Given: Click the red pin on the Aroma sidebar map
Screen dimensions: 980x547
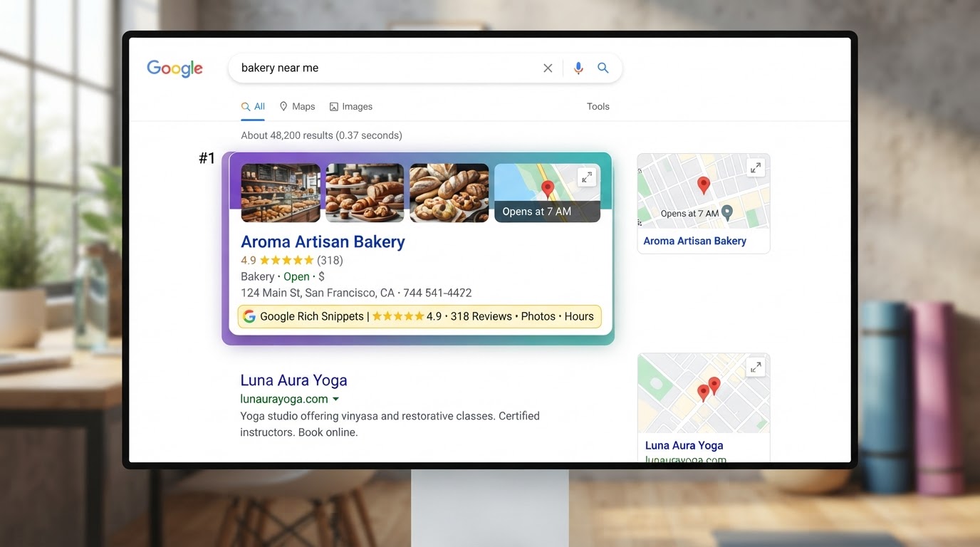Looking at the screenshot, I should pos(704,186).
